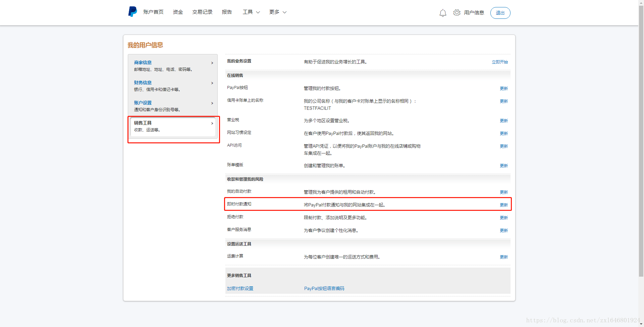Click the API访问 label text
The width and height of the screenshot is (644, 327).
[x=234, y=145]
